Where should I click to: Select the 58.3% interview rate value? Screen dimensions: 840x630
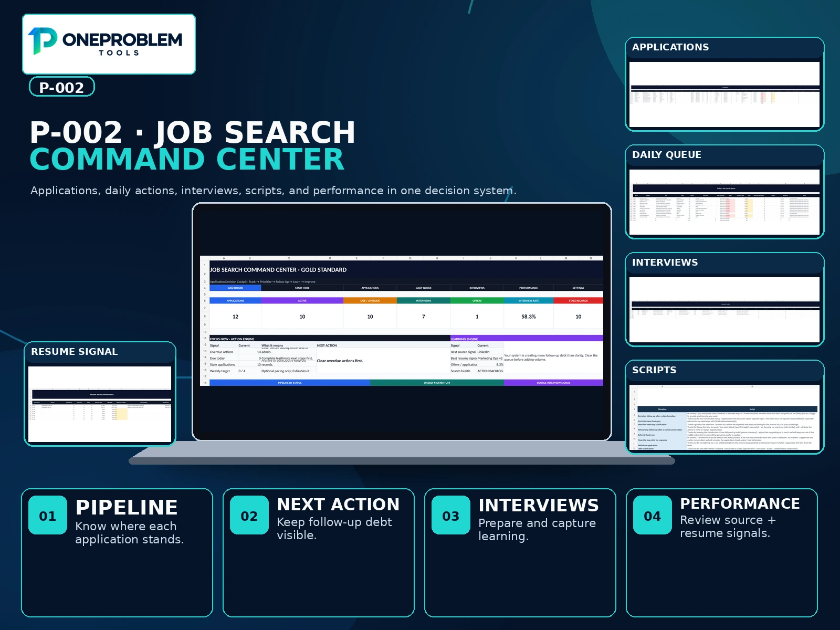[529, 317]
